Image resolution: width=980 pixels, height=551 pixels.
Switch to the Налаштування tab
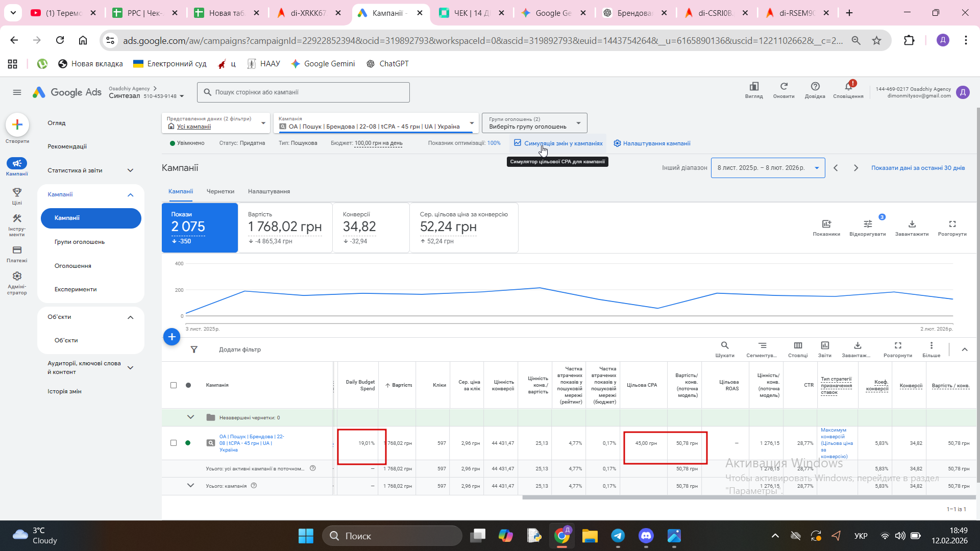[x=268, y=191]
